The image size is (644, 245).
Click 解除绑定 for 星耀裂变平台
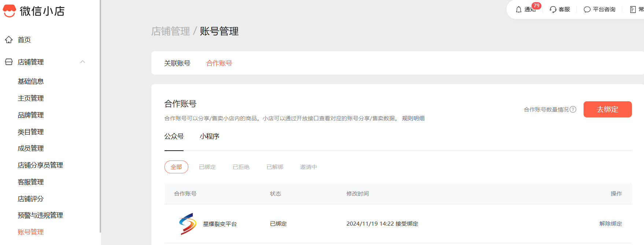(611, 223)
